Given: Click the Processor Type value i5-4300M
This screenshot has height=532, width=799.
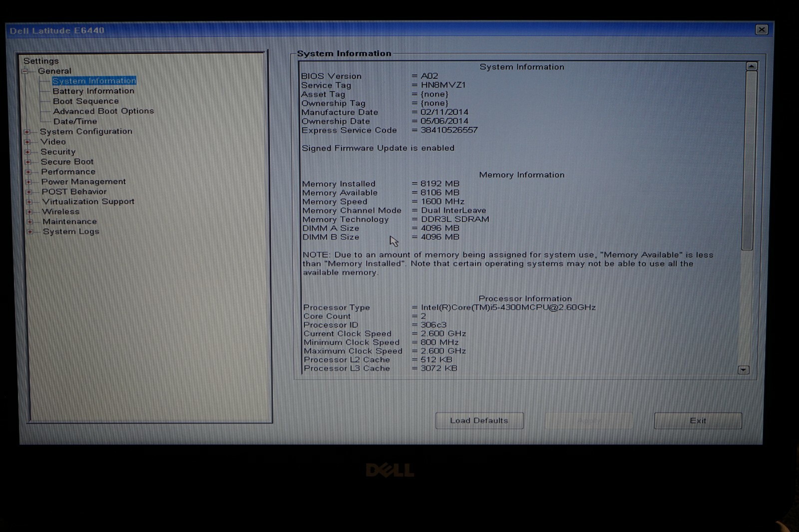Looking at the screenshot, I should (x=508, y=307).
